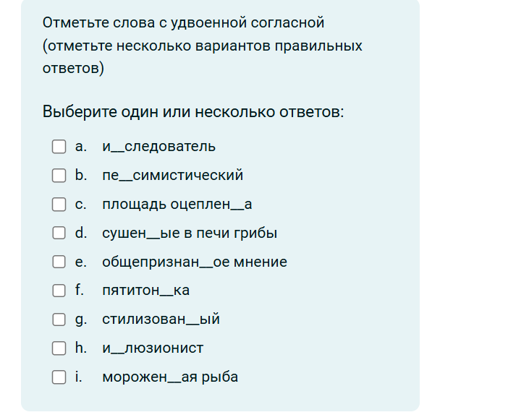Toggle checkbox f beside пятитон__ка
Image resolution: width=508 pixels, height=420 pixels.
tap(59, 291)
